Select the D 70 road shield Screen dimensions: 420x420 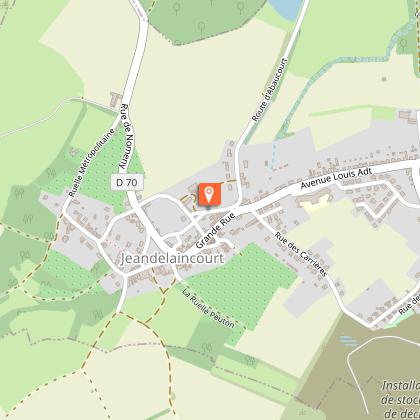[x=127, y=182]
